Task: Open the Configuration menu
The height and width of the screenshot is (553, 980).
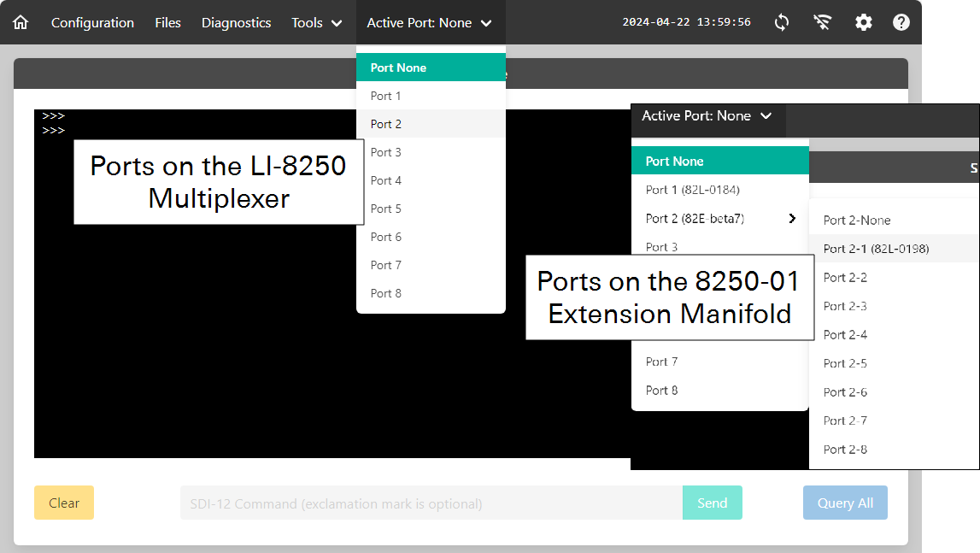Action: 92,22
